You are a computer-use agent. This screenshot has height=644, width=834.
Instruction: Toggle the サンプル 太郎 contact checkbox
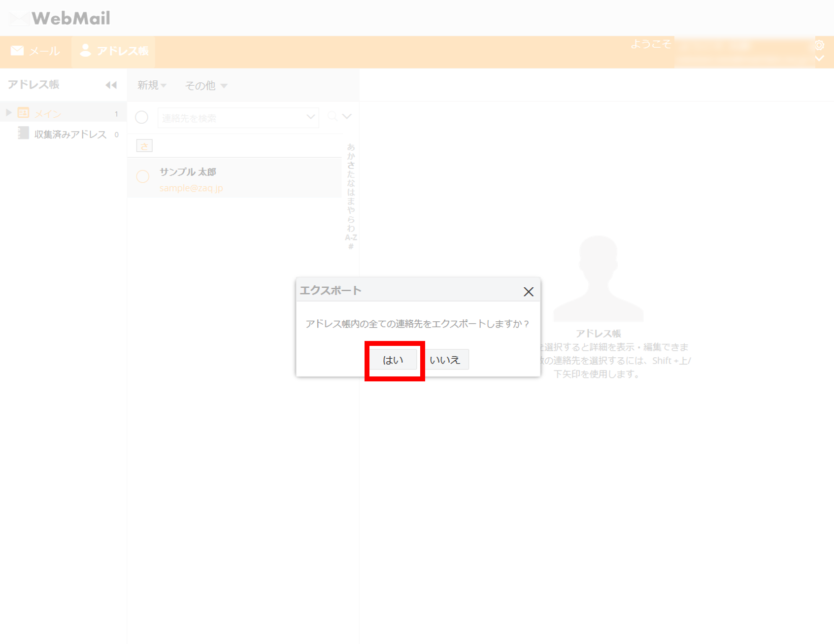click(143, 176)
